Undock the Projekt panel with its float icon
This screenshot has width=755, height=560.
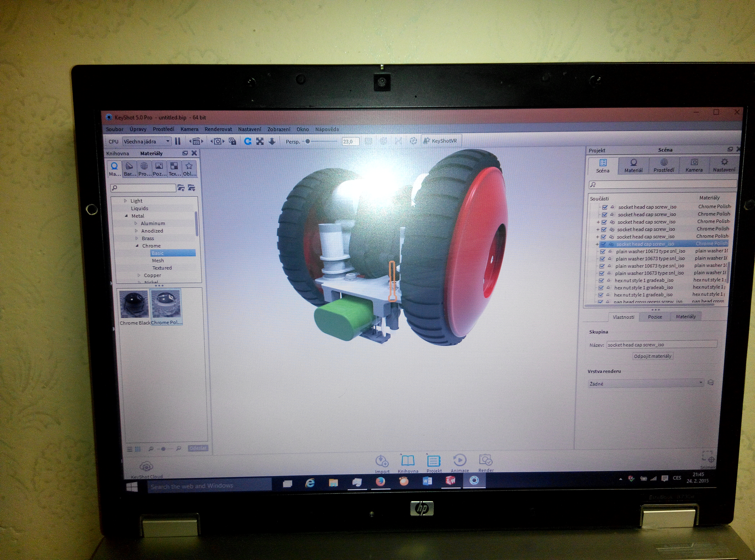pyautogui.click(x=730, y=149)
